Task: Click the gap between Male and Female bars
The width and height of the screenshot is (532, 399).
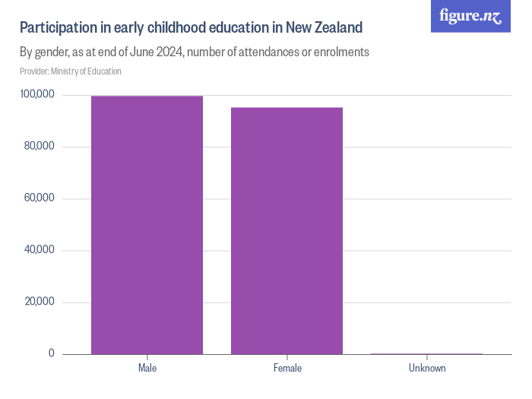Action: pyautogui.click(x=217, y=228)
